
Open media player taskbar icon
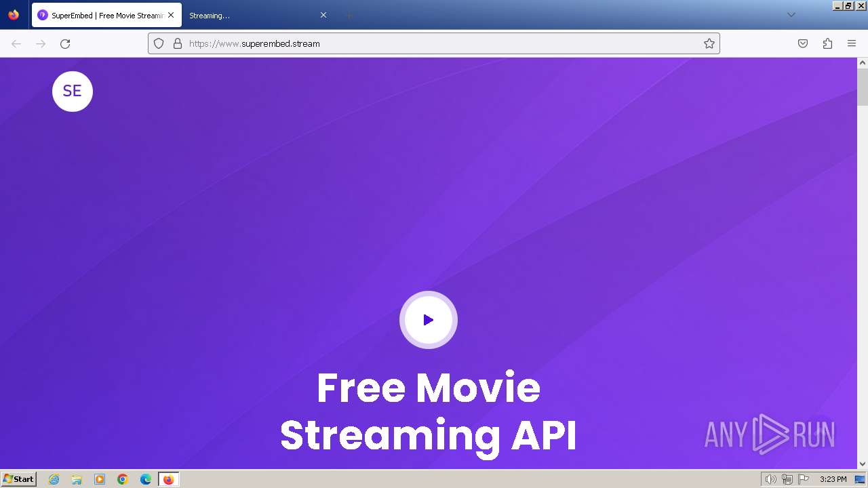tap(100, 479)
